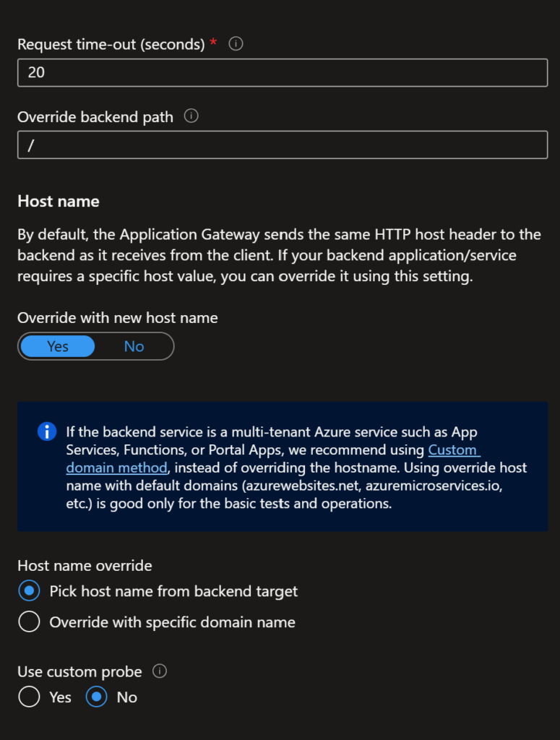The width and height of the screenshot is (560, 740).
Task: Click into the Override backend path field
Action: click(283, 145)
